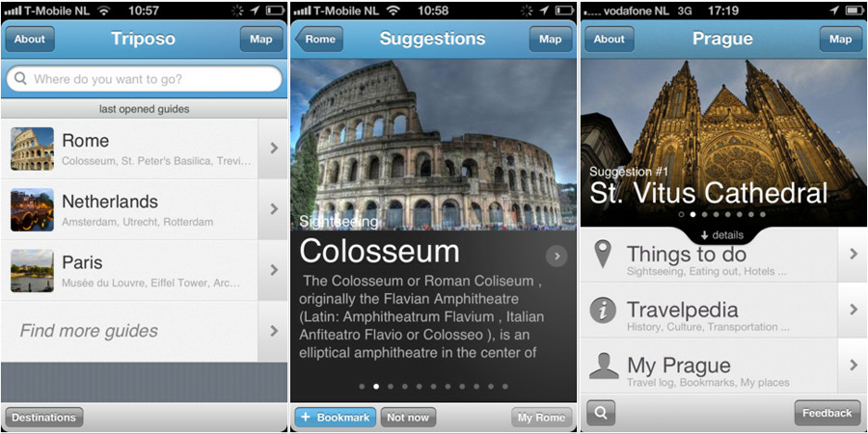Tap the Paris guide thumbnail

click(32, 270)
